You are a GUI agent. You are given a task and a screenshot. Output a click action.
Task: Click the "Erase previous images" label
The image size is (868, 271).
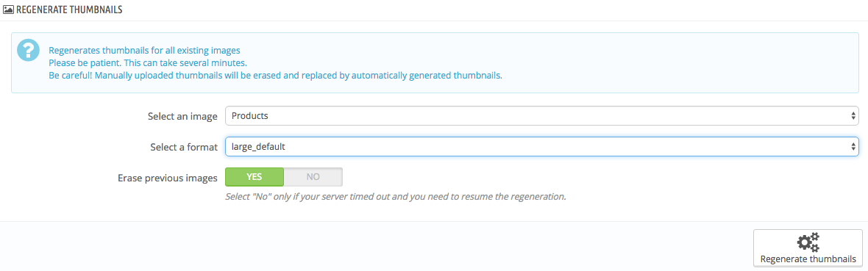(168, 178)
